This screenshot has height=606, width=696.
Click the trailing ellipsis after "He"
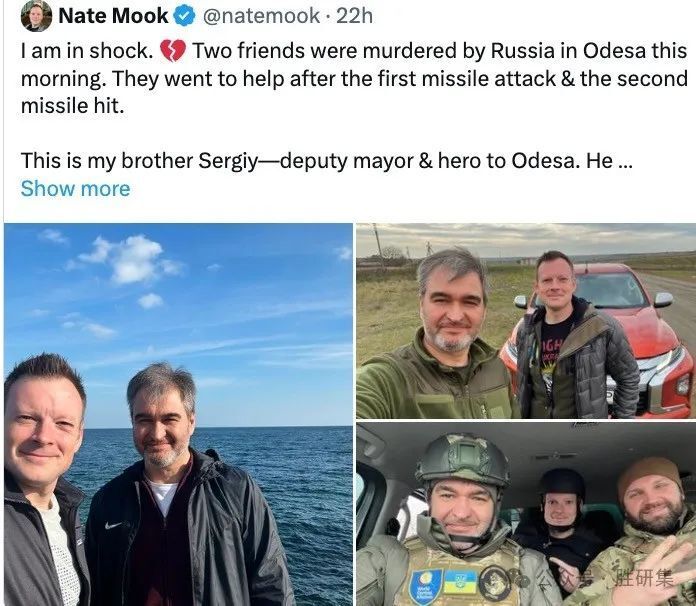pos(626,161)
